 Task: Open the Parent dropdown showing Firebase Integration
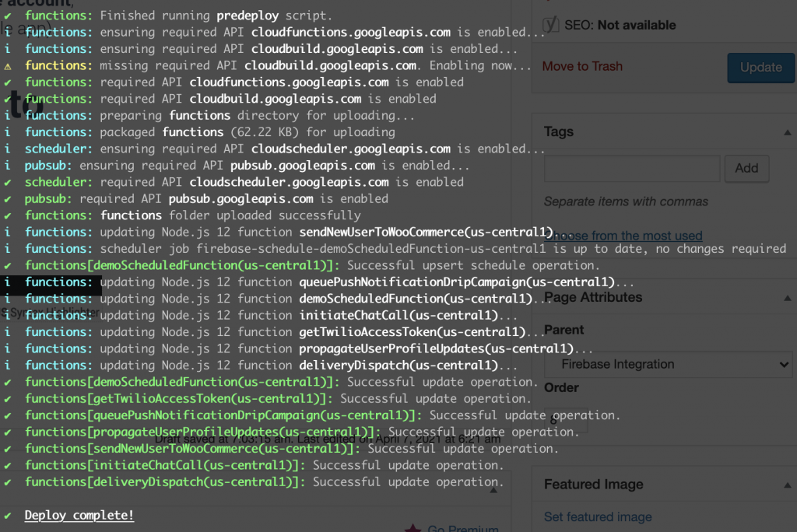click(x=667, y=364)
